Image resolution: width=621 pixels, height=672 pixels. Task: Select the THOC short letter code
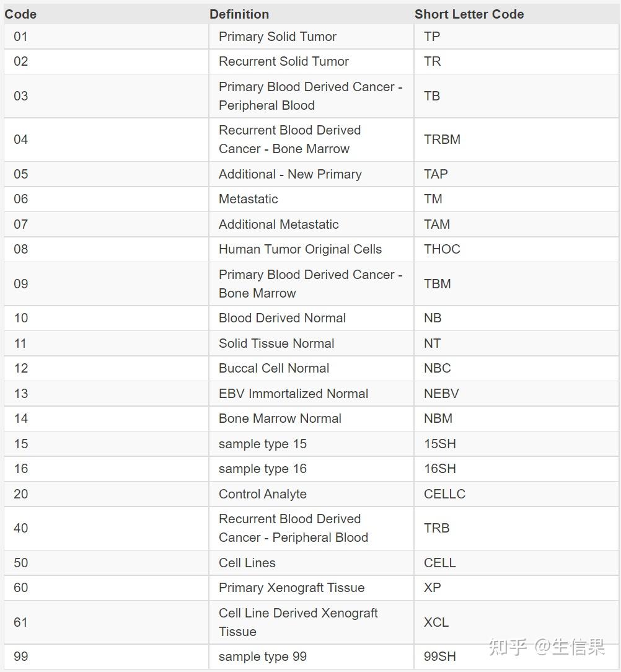442,249
